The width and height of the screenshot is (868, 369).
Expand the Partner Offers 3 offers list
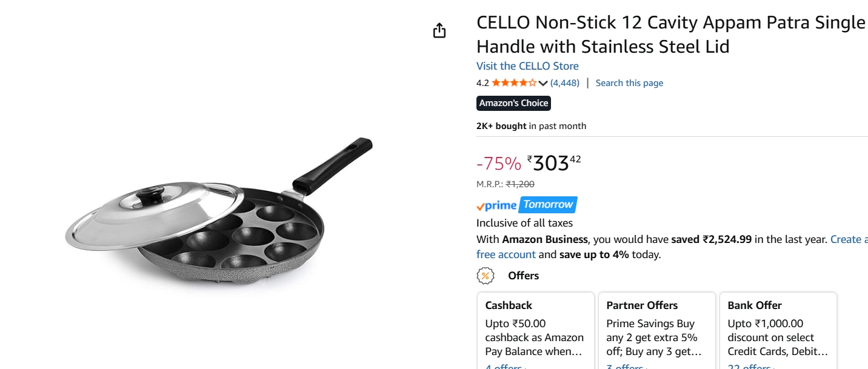click(x=625, y=366)
